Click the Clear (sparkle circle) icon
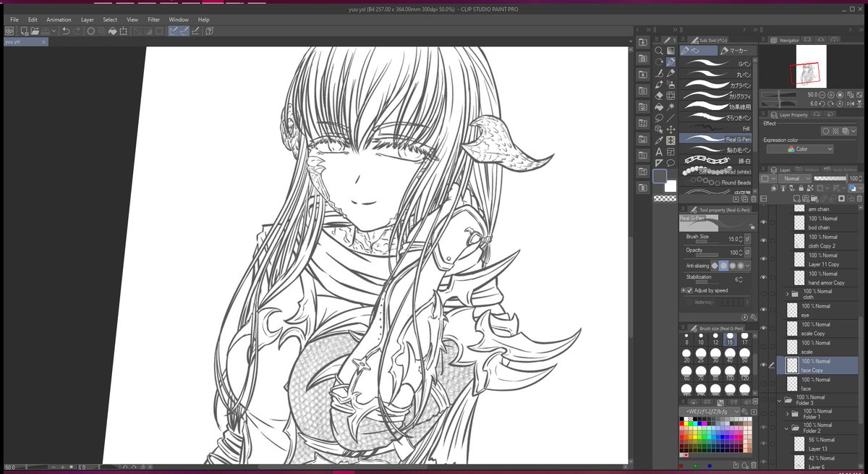Image resolution: width=868 pixels, height=474 pixels. (90, 30)
